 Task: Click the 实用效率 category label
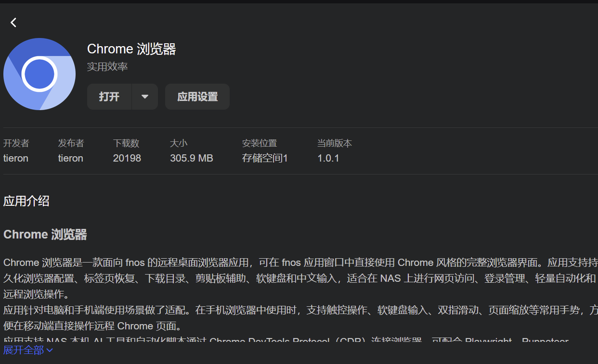107,67
